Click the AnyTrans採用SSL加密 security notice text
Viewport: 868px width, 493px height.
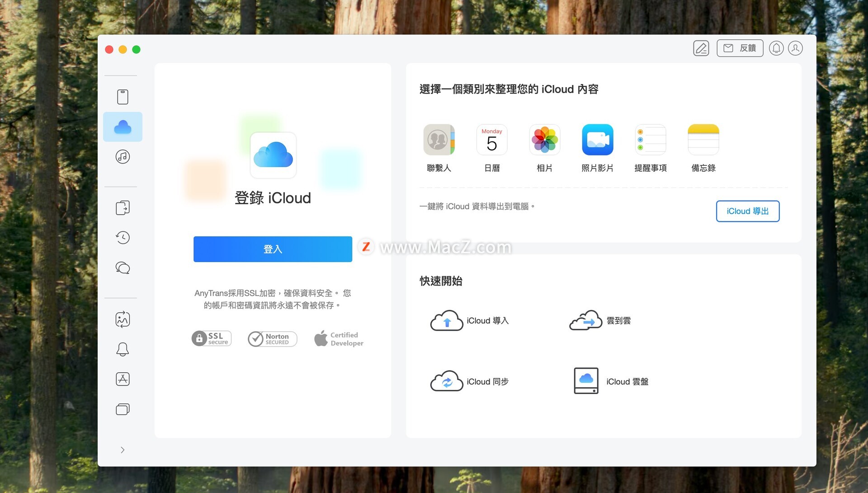click(273, 299)
